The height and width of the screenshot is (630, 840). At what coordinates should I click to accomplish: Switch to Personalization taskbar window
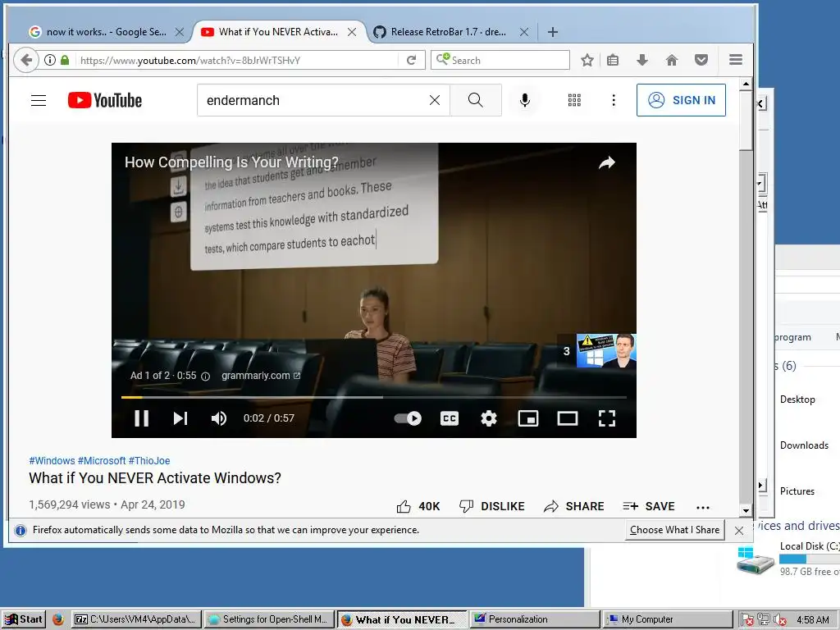(x=535, y=619)
